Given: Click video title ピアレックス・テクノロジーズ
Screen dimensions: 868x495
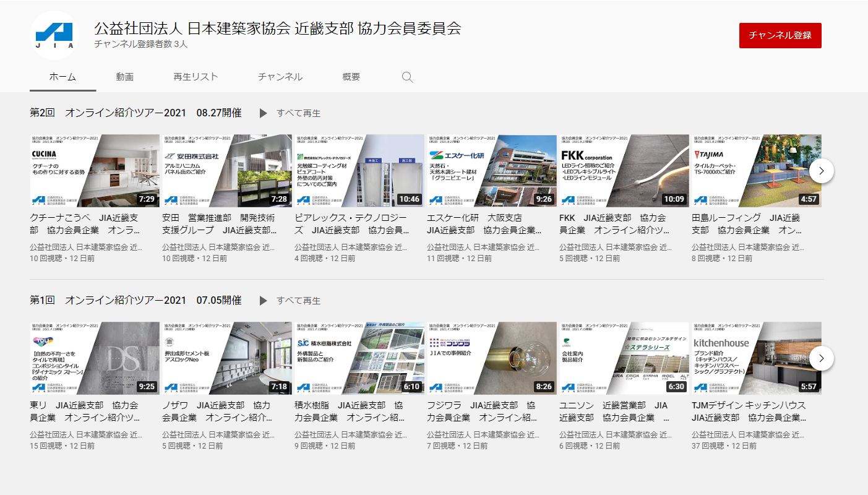Looking at the screenshot, I should (351, 224).
